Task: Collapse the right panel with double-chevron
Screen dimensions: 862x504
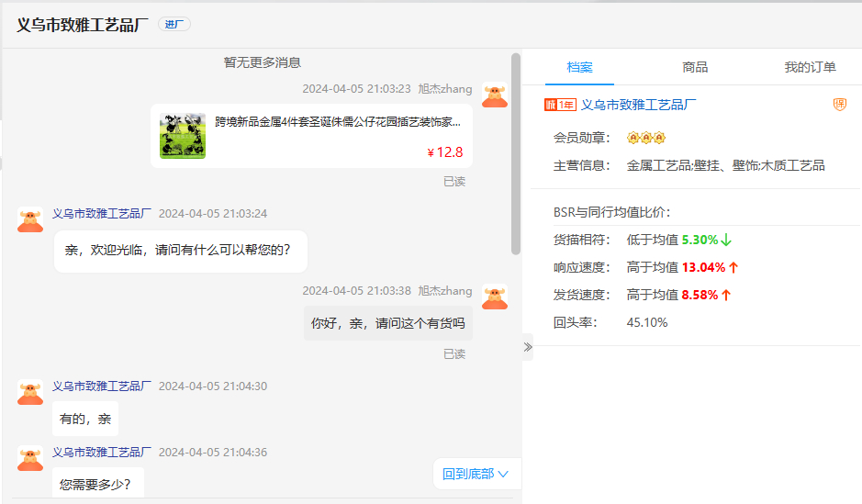Action: [528, 347]
